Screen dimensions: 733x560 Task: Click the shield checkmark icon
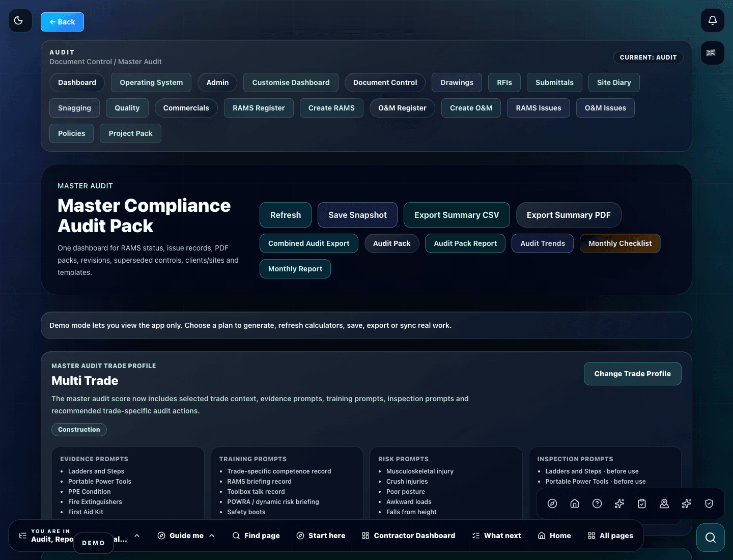[709, 503]
